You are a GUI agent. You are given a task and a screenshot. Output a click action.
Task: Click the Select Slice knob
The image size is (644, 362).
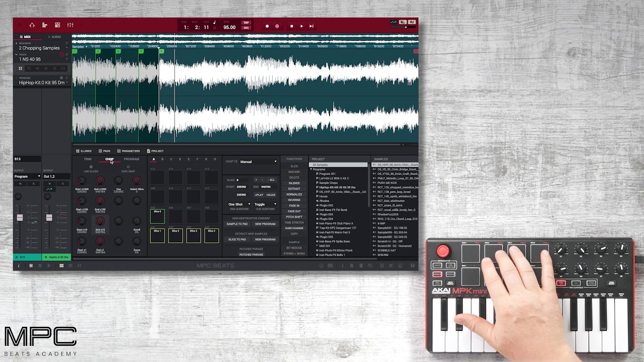pyautogui.click(x=137, y=181)
